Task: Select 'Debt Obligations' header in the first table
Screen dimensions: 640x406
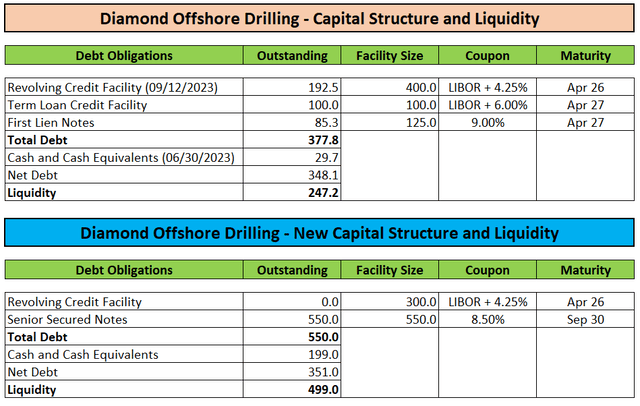Action: point(124,55)
